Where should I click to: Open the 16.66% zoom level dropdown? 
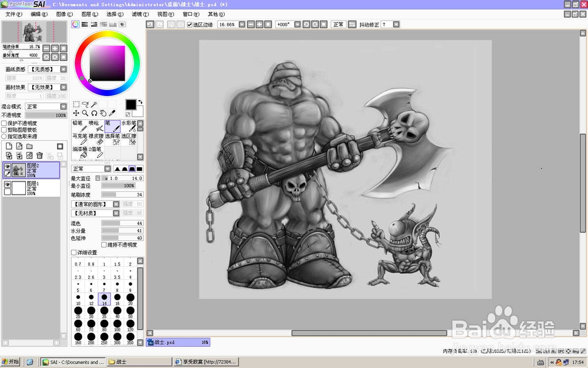click(242, 24)
